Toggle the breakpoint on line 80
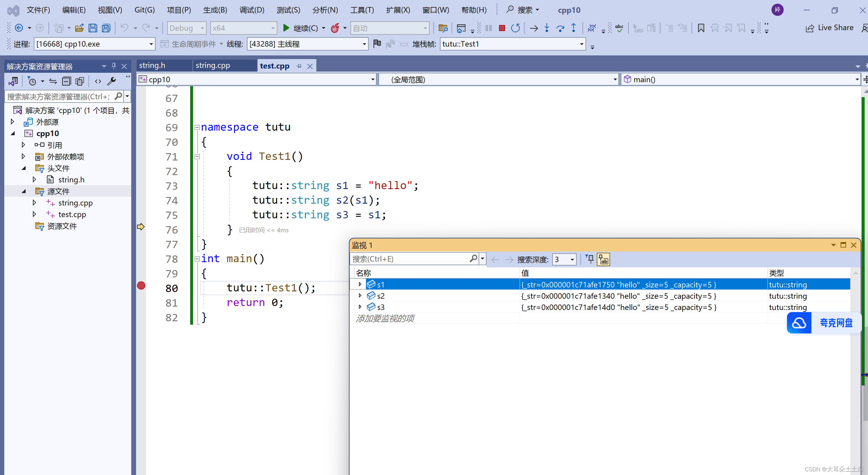The height and width of the screenshot is (475, 868). (x=141, y=286)
